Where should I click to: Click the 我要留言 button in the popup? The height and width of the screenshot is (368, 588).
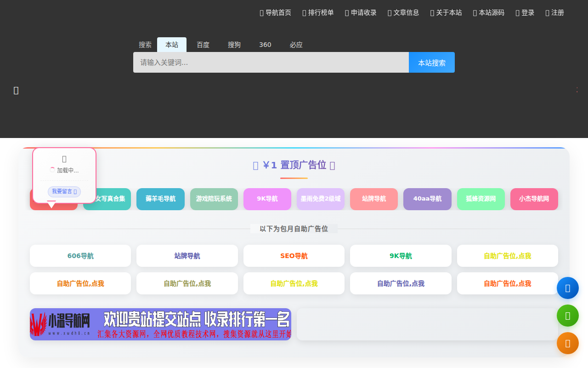click(64, 192)
